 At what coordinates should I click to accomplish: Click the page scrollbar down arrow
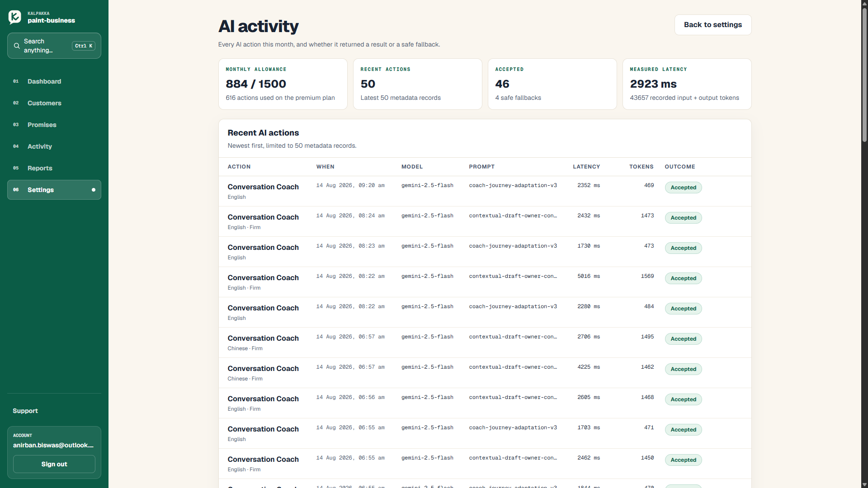click(864, 484)
